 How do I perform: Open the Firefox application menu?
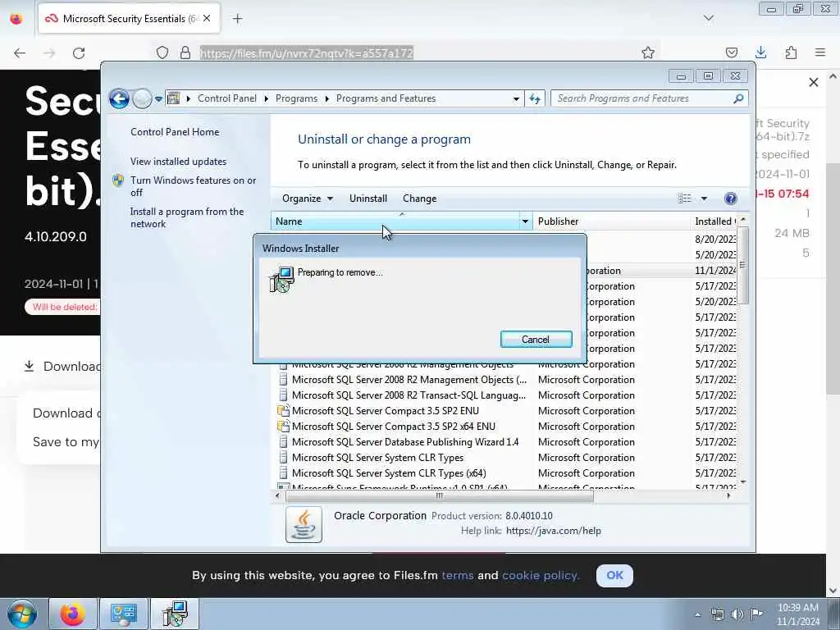(820, 52)
